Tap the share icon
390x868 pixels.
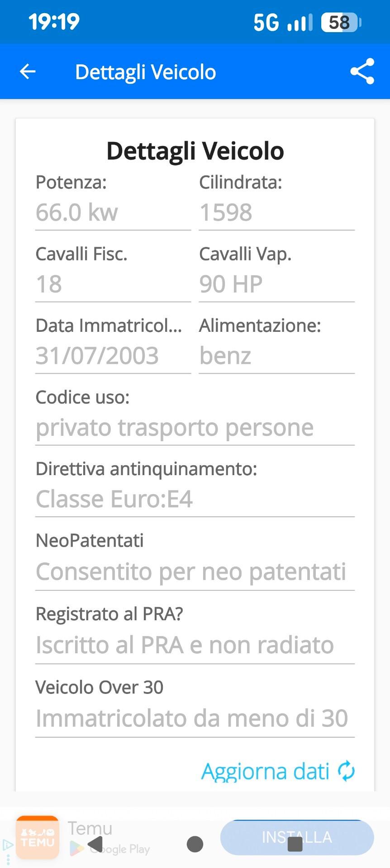coord(362,71)
